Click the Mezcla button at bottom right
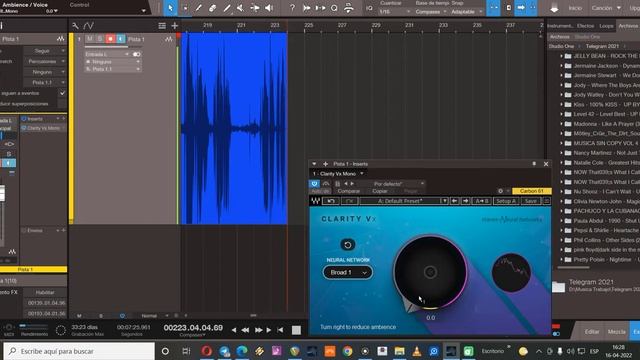This screenshot has width=640, height=360. click(x=616, y=331)
